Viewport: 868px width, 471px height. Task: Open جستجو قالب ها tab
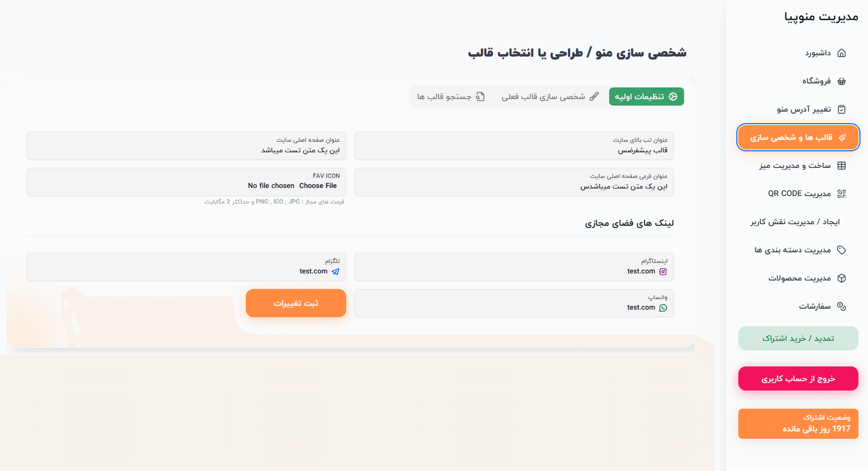pyautogui.click(x=451, y=97)
